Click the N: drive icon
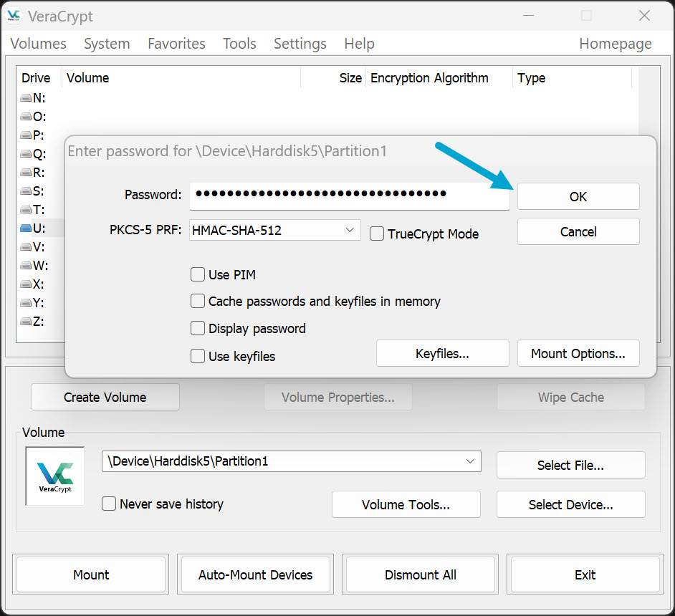Image resolution: width=675 pixels, height=616 pixels. [x=26, y=98]
